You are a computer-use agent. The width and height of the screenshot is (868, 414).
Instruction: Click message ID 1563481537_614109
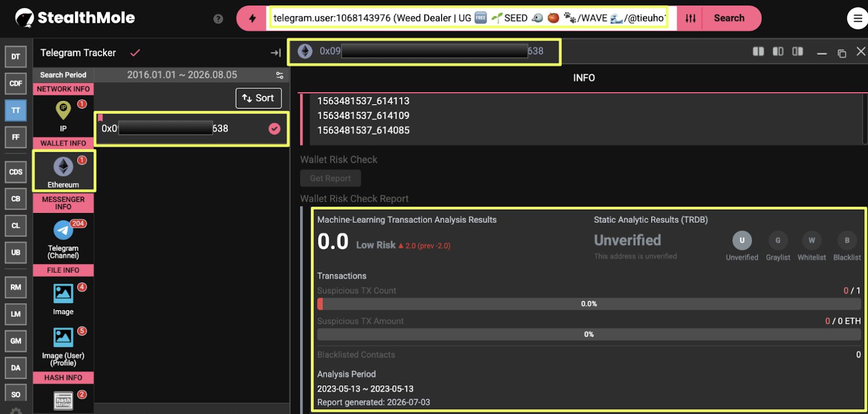click(x=363, y=115)
